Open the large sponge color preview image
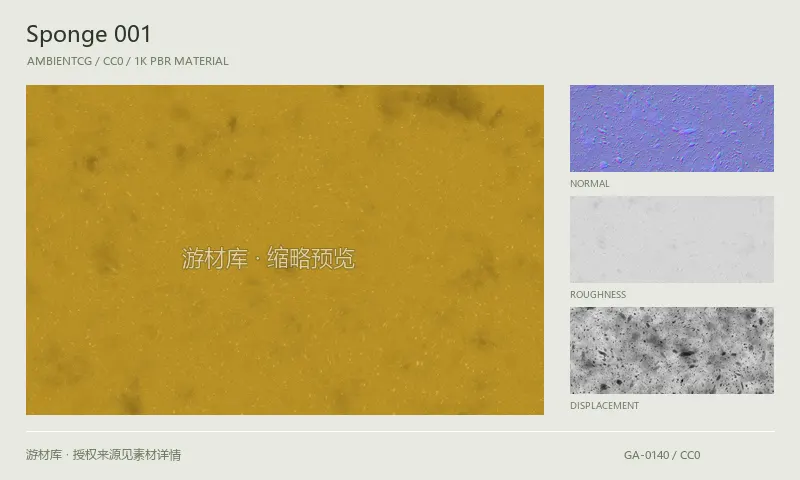 tap(285, 249)
